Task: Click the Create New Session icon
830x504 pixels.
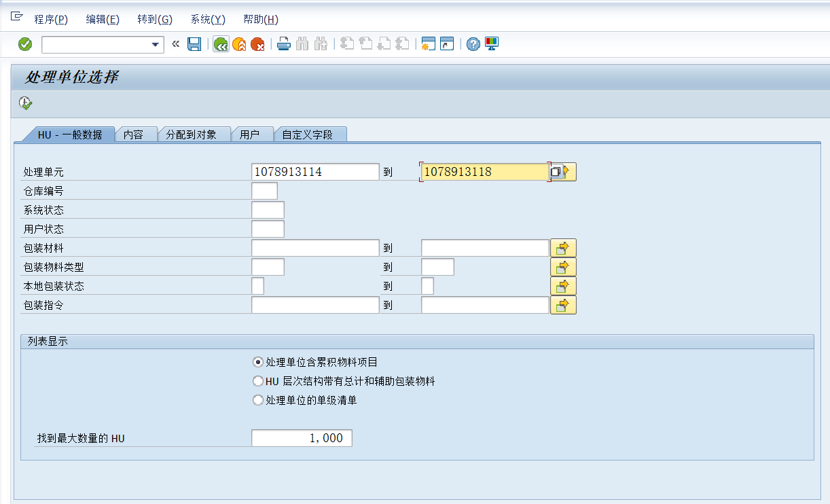Action: [x=428, y=43]
